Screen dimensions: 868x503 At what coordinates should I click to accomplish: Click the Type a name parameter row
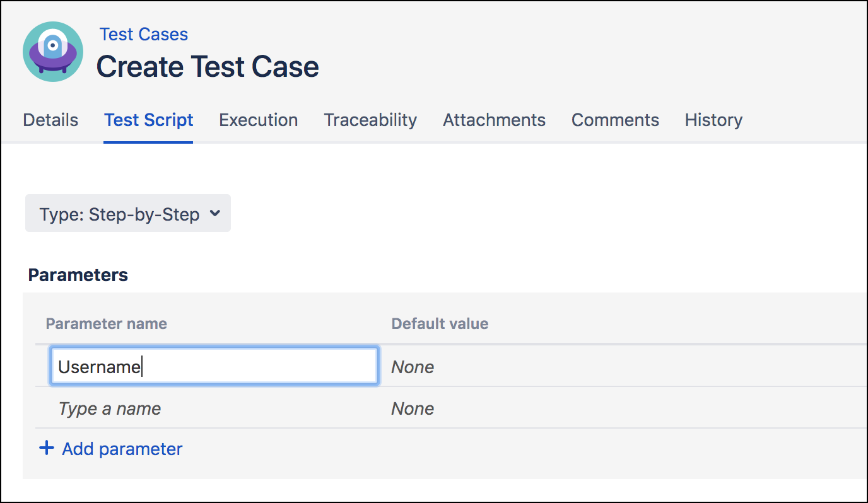point(108,408)
